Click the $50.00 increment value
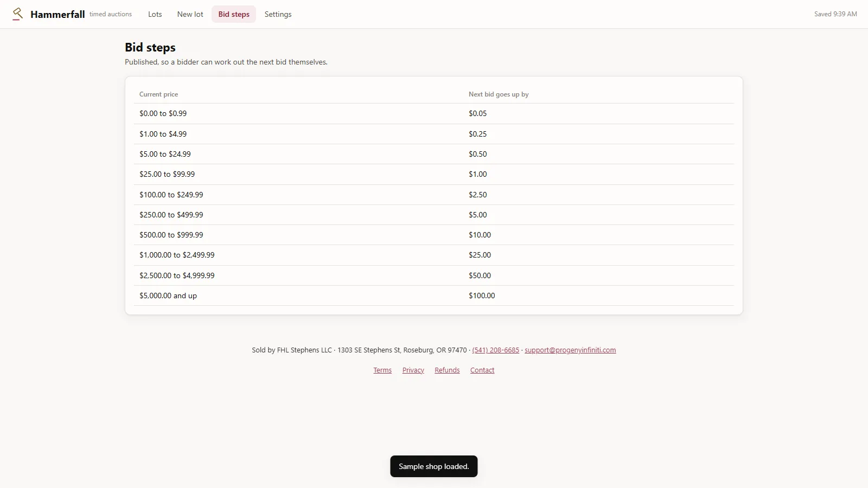This screenshot has height=488, width=868. pos(480,275)
